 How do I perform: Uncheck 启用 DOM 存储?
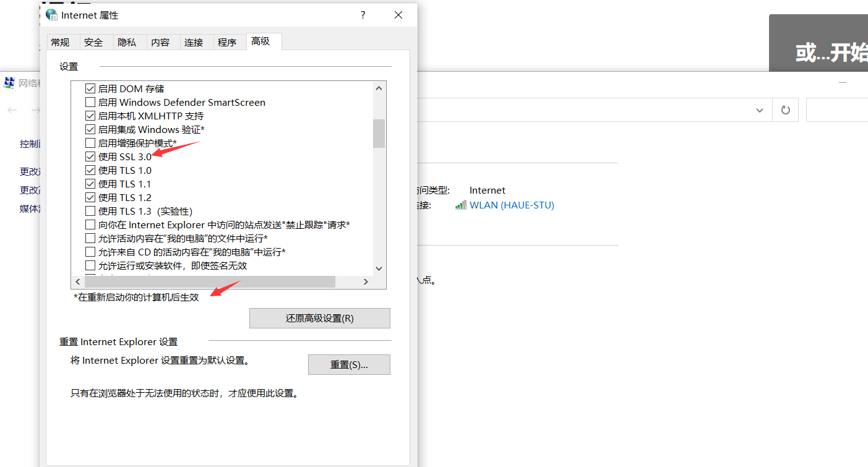(90, 88)
